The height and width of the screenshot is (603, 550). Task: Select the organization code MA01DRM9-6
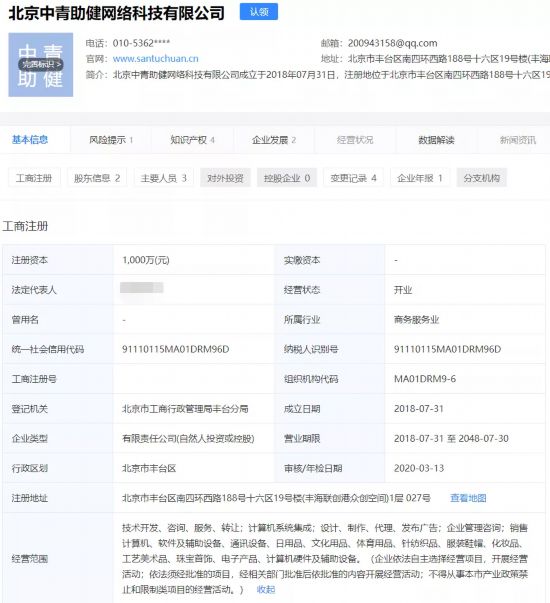[425, 379]
